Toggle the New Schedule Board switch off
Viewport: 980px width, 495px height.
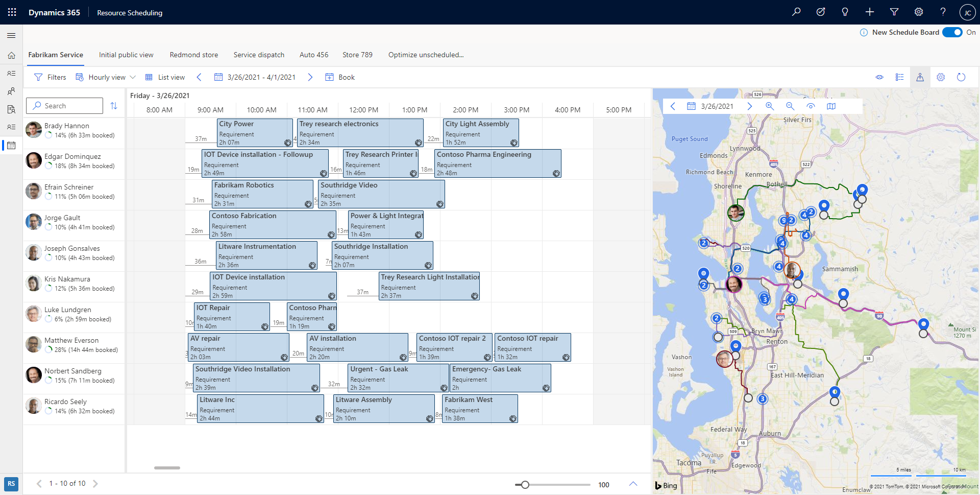[952, 32]
